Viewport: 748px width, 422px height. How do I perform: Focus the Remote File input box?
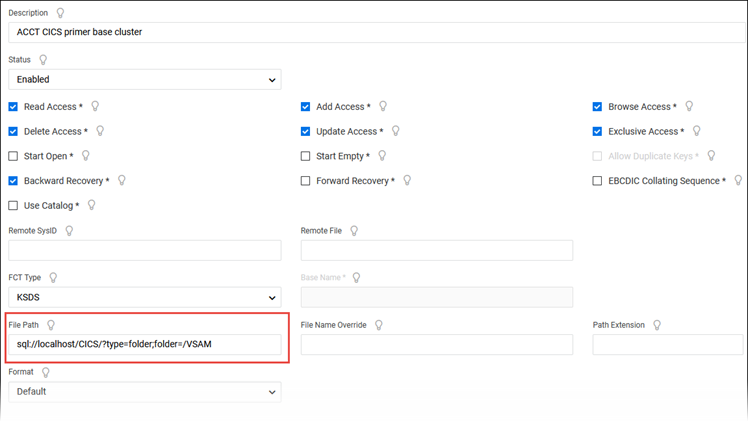click(436, 250)
